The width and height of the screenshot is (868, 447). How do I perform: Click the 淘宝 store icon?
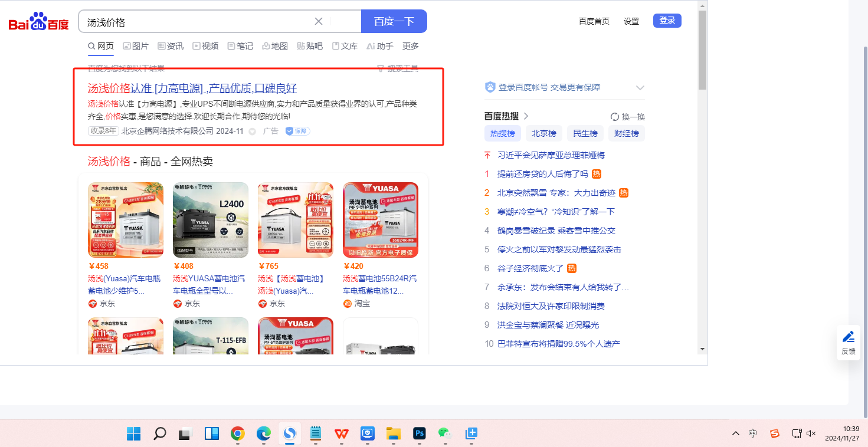(x=347, y=304)
